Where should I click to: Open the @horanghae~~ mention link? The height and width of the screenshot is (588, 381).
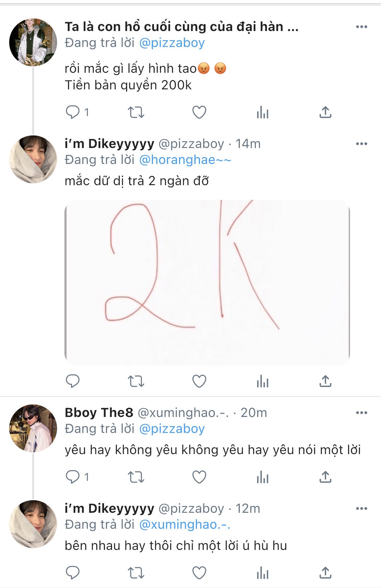(x=185, y=160)
